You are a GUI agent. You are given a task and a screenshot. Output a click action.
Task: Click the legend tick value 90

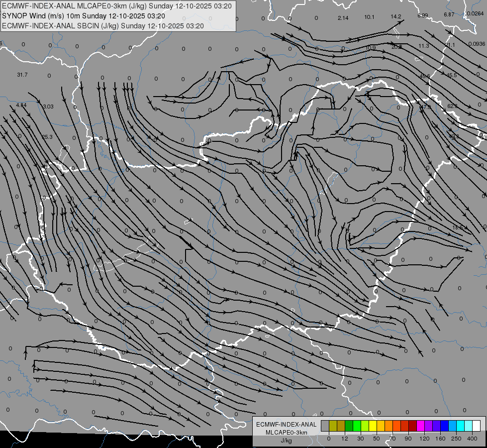(x=408, y=439)
